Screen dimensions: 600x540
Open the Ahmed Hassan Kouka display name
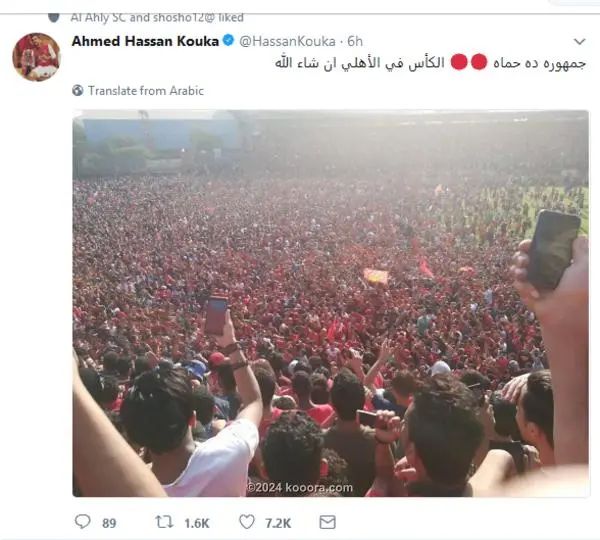tap(145, 41)
